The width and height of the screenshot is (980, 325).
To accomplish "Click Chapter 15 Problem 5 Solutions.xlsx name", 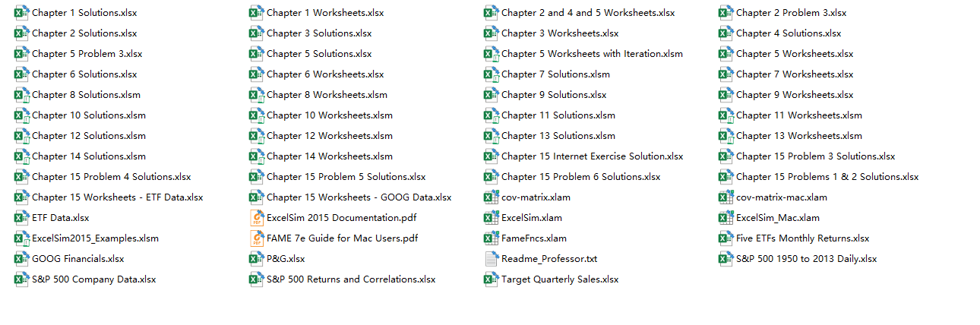I will 346,177.
